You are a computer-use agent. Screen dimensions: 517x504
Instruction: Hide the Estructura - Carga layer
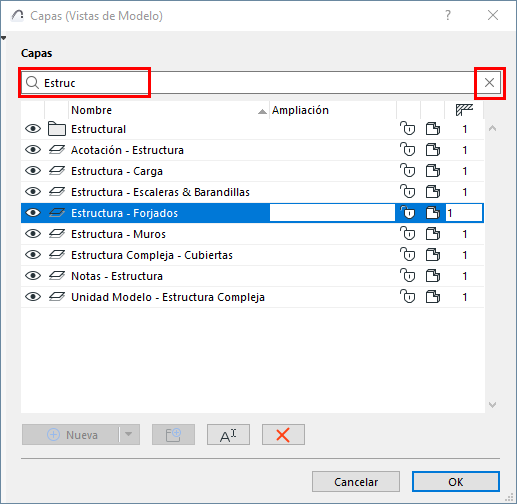click(x=33, y=171)
